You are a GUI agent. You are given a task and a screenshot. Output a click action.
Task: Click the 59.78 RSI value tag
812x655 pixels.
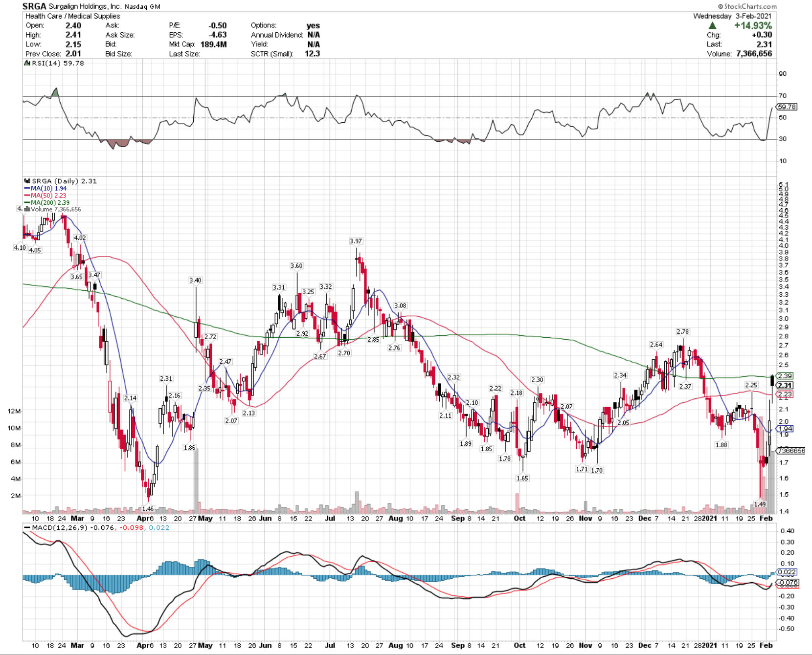coord(787,107)
